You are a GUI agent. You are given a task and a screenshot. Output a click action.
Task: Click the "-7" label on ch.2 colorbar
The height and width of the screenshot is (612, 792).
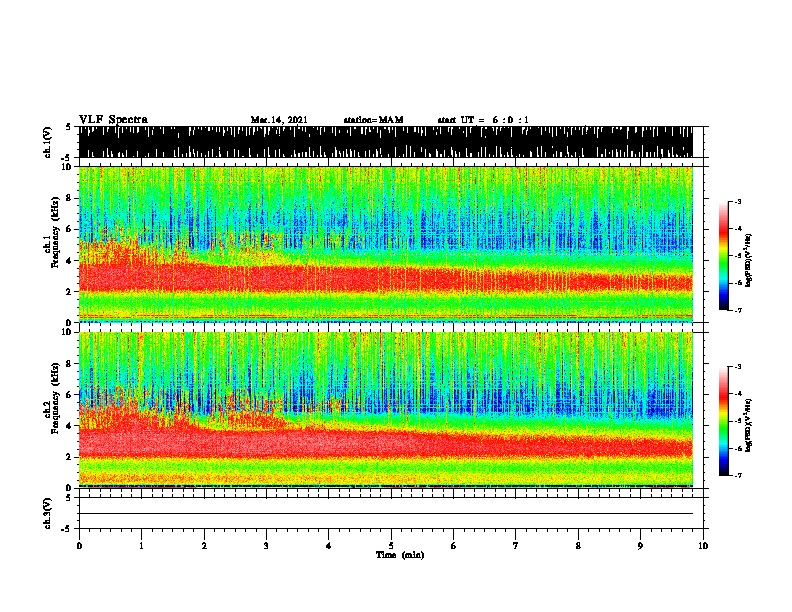click(738, 476)
